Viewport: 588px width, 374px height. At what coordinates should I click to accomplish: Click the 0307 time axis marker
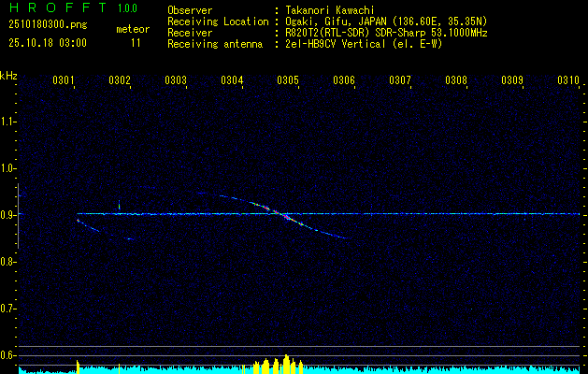click(400, 79)
